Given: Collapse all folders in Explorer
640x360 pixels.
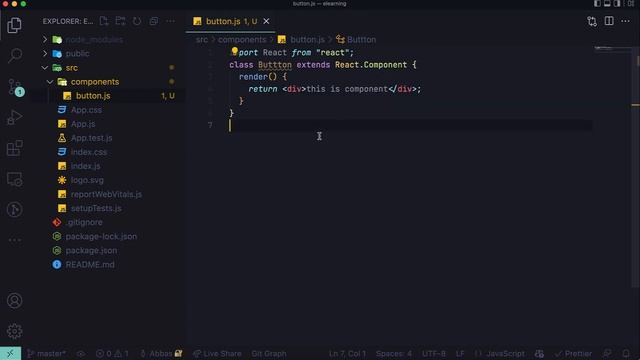Looking at the screenshot, I should (153, 21).
